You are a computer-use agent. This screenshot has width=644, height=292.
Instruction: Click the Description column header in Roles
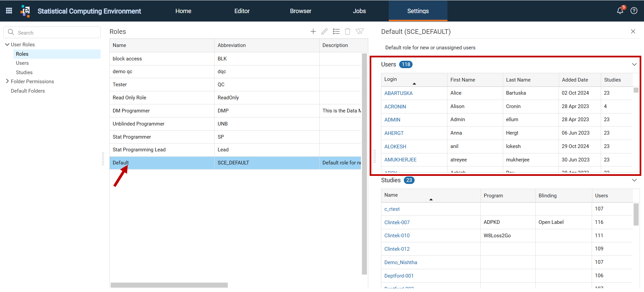point(343,45)
